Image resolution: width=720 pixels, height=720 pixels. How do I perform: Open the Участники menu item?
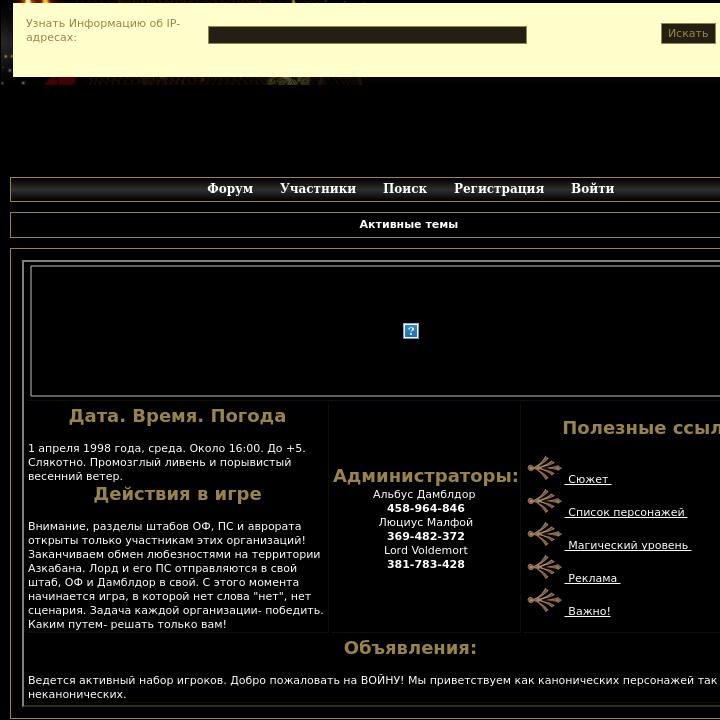tap(318, 188)
